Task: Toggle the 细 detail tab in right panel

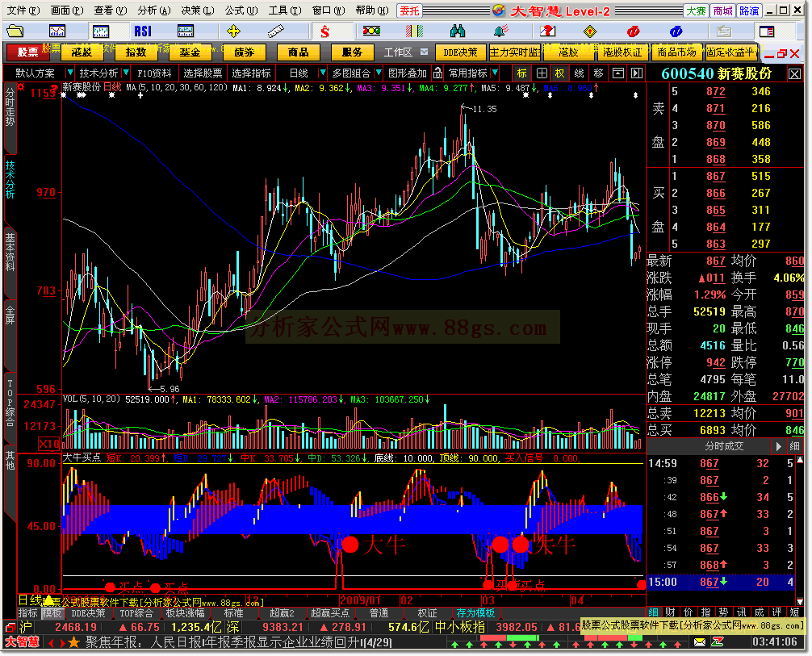Action: point(654,612)
